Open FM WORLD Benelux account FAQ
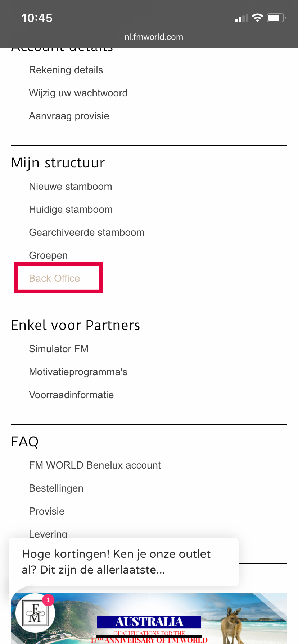 pos(95,465)
